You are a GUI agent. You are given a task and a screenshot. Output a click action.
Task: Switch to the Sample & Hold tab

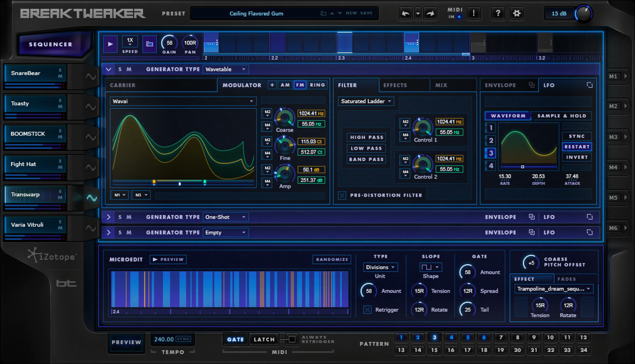click(562, 116)
